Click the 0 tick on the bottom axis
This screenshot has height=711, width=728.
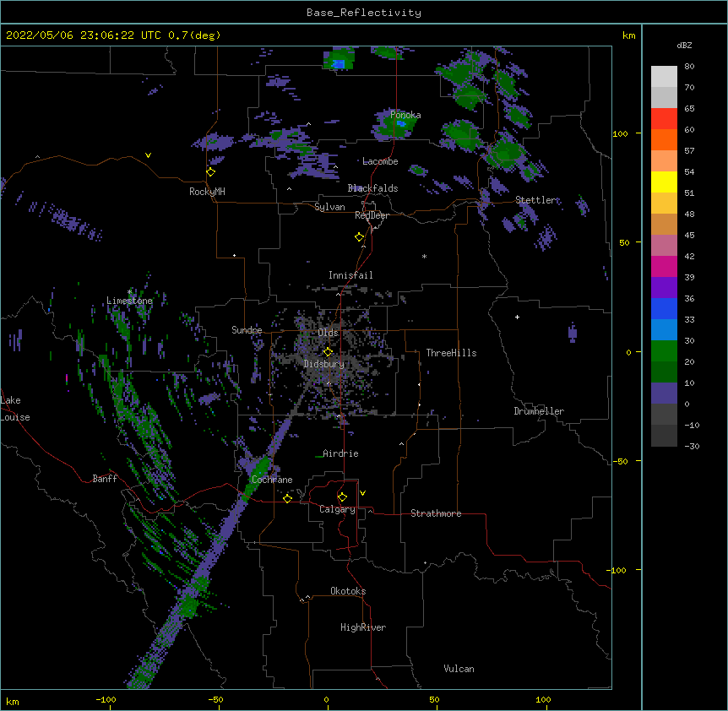pyautogui.click(x=326, y=699)
